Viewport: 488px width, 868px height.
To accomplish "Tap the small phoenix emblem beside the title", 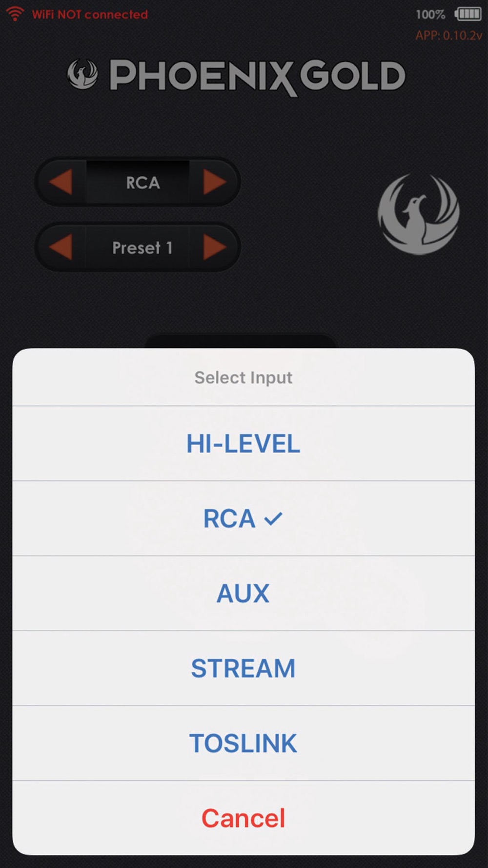I will click(82, 75).
